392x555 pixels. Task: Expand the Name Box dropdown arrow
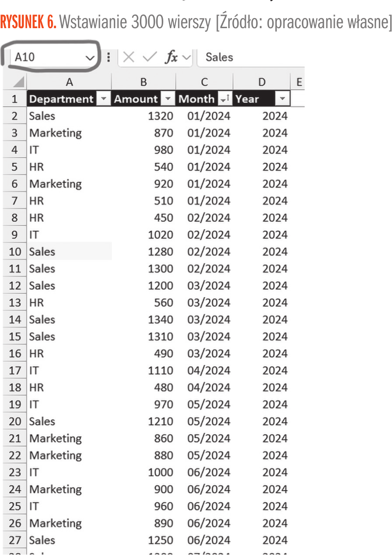click(90, 58)
